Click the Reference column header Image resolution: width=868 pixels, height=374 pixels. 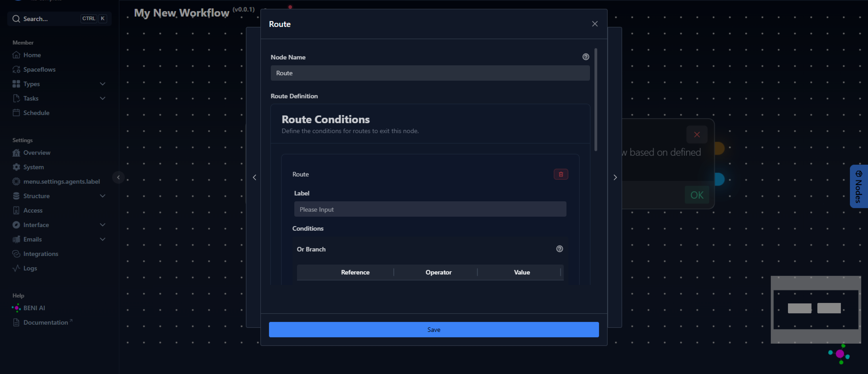pos(355,272)
